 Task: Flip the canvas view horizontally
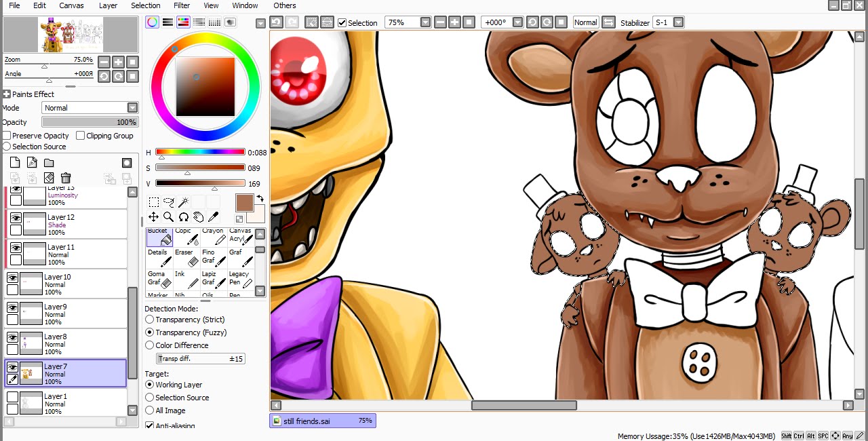[x=608, y=22]
